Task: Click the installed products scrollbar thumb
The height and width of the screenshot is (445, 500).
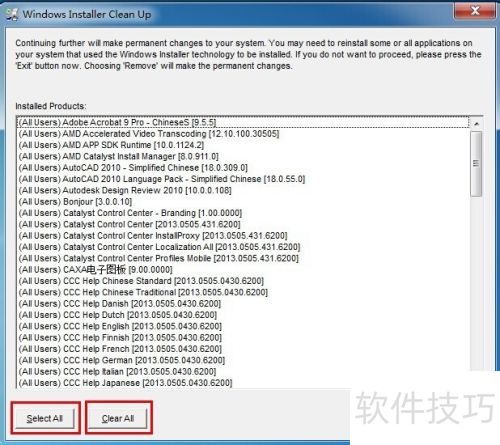Action: coord(476,163)
